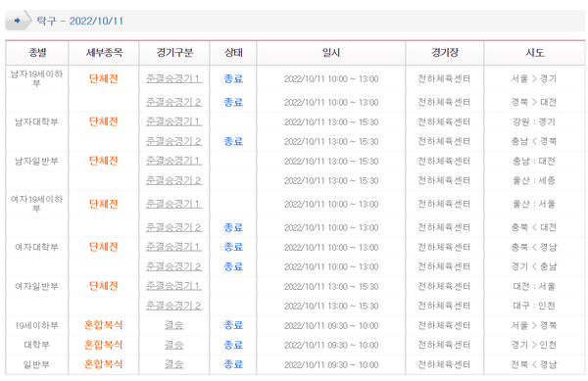Open 결승 link in 대학부 혼합복식 row
Screen dimensions: 588x381
174,345
